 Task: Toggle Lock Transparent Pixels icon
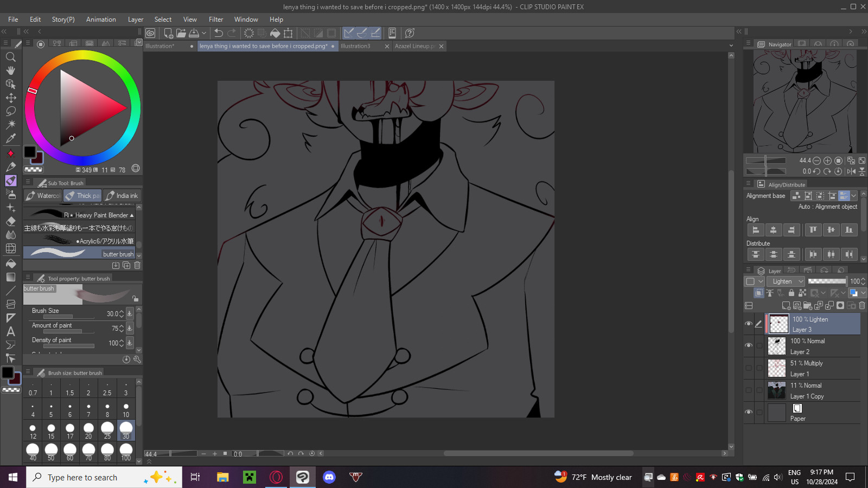[803, 293]
